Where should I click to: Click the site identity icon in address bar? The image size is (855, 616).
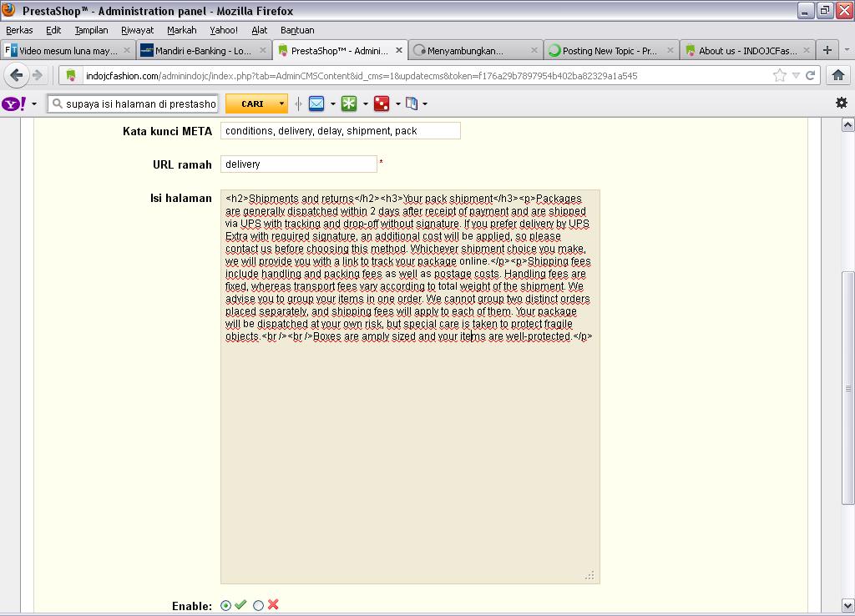point(71,76)
